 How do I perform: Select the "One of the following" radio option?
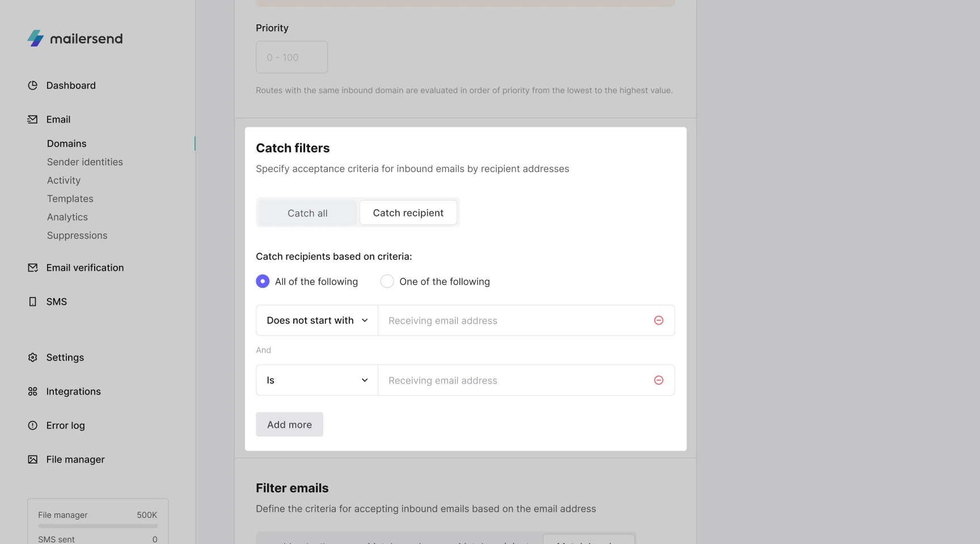387,282
